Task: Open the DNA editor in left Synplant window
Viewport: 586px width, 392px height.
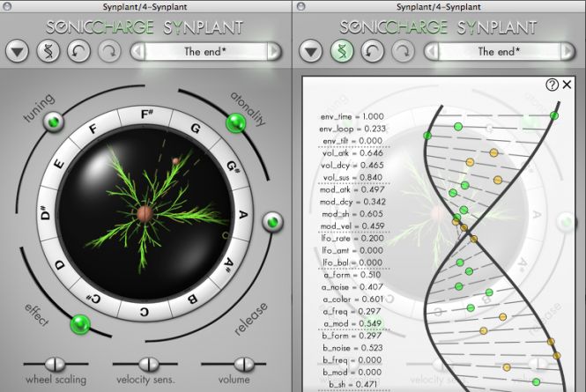Action: (48, 51)
